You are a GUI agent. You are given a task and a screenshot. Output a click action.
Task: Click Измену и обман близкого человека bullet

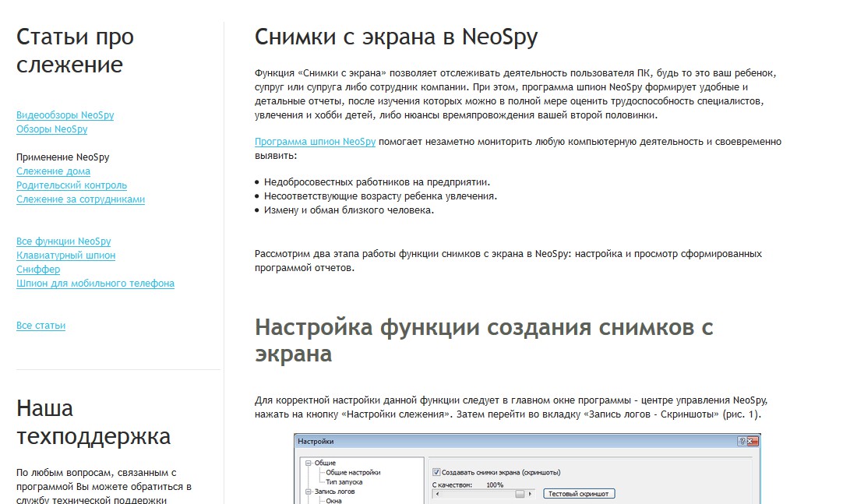click(349, 210)
